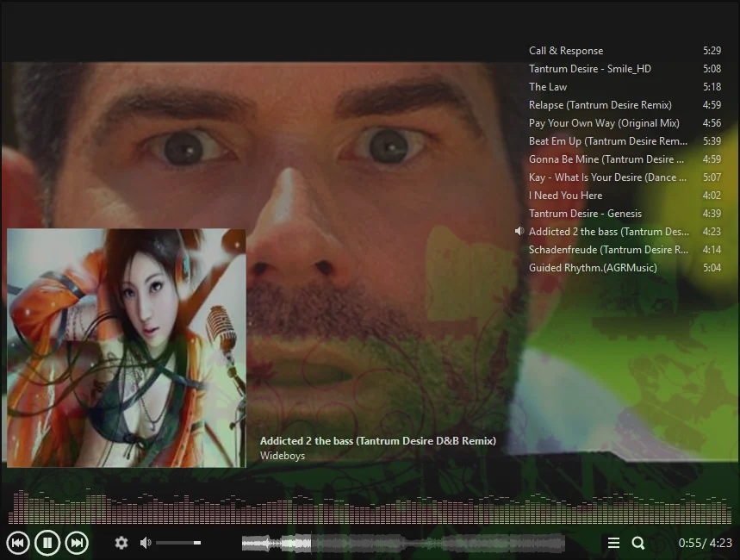
Task: Select 'Guided Rhythm.(AGRMusic)' track
Action: (625, 268)
